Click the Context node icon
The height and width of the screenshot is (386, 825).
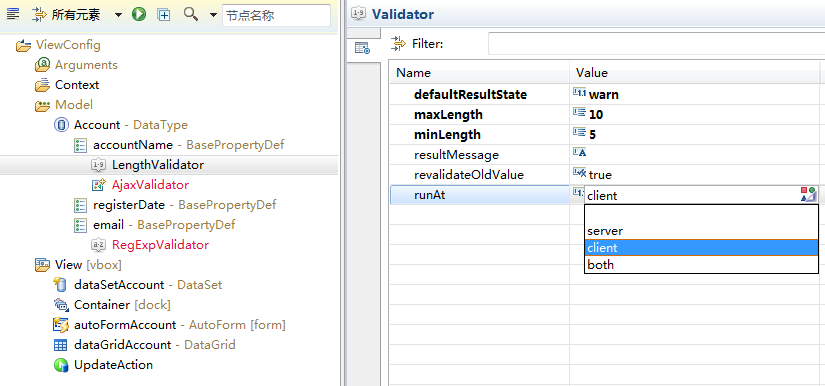coord(42,85)
